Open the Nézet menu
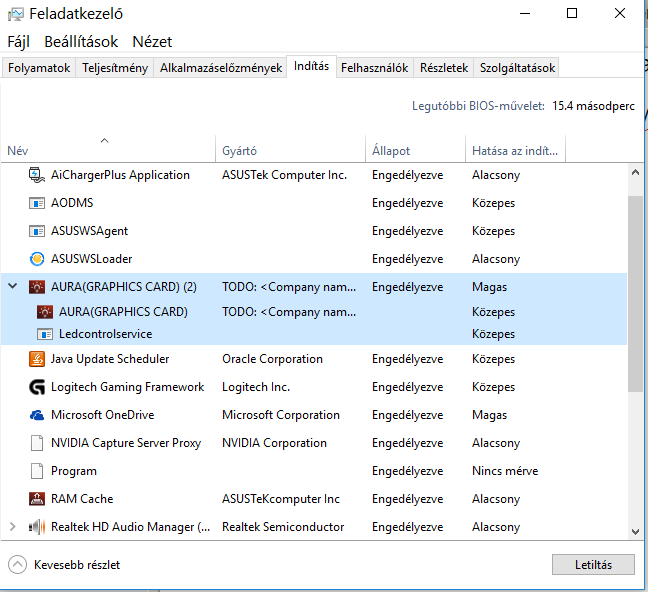The image size is (648, 592). point(152,42)
